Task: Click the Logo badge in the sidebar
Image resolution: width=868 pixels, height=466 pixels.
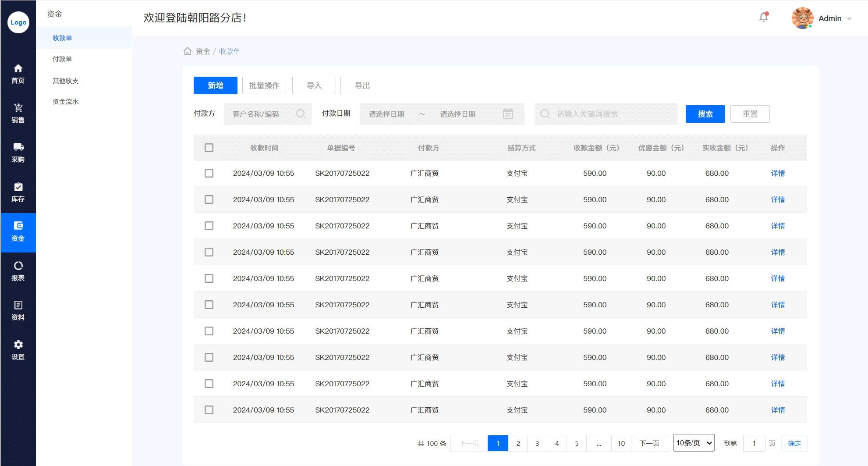Action: 18,22
